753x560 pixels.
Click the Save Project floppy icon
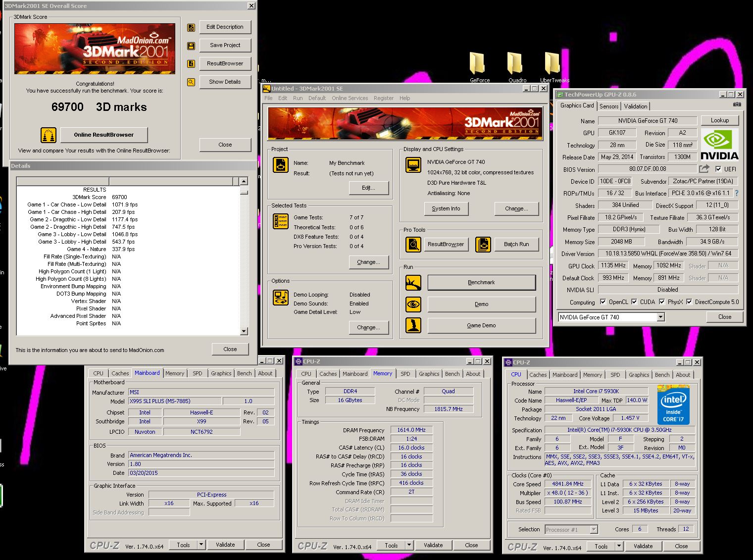click(191, 46)
